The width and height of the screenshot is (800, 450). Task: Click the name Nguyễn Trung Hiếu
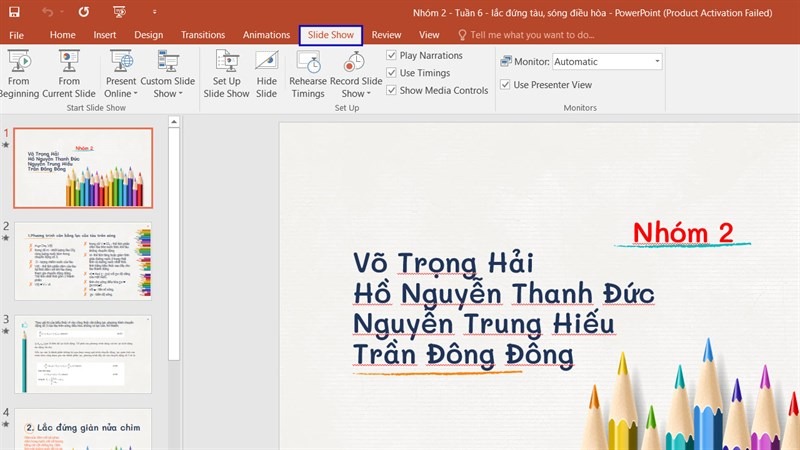click(484, 324)
